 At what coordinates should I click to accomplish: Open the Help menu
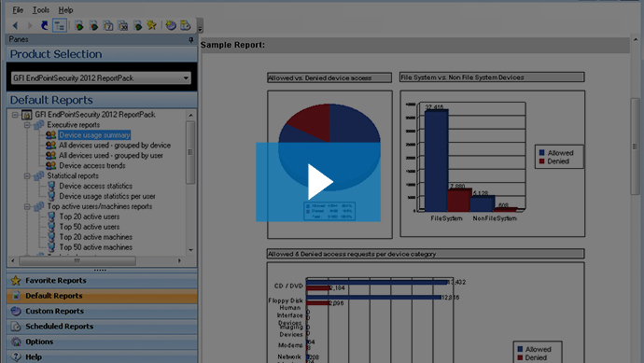coord(65,10)
